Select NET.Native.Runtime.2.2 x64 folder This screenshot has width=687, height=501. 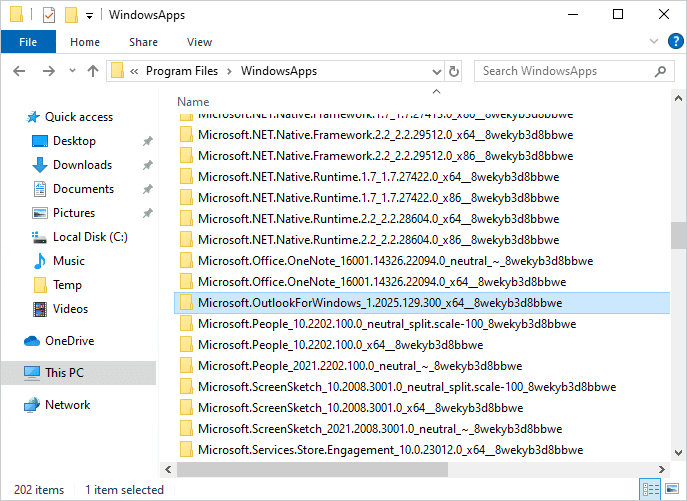[x=379, y=219]
